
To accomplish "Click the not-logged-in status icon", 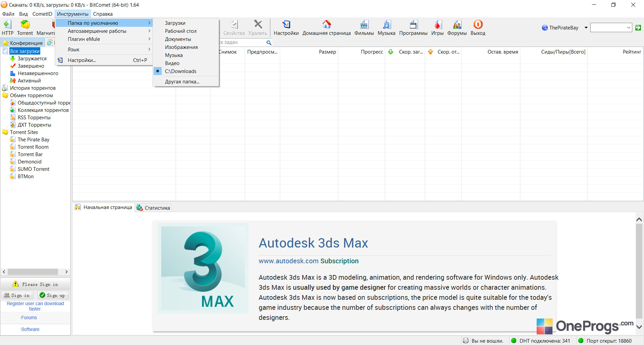I will [466, 341].
